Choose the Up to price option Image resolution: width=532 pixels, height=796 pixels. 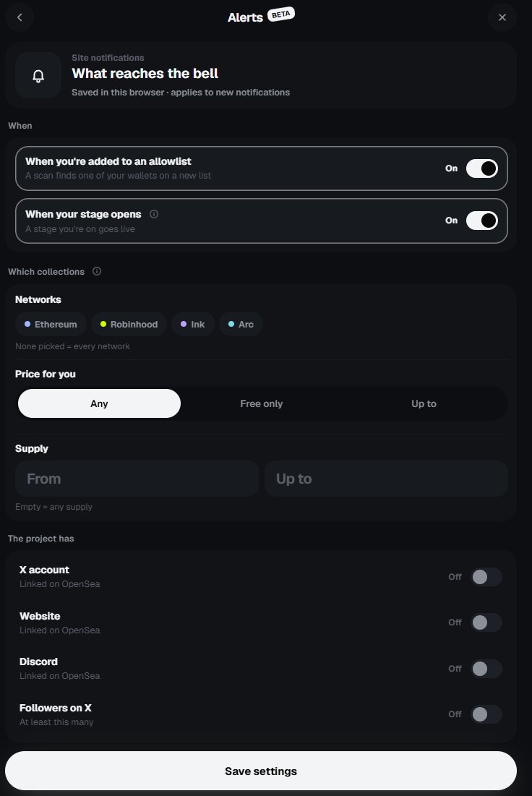tap(424, 403)
